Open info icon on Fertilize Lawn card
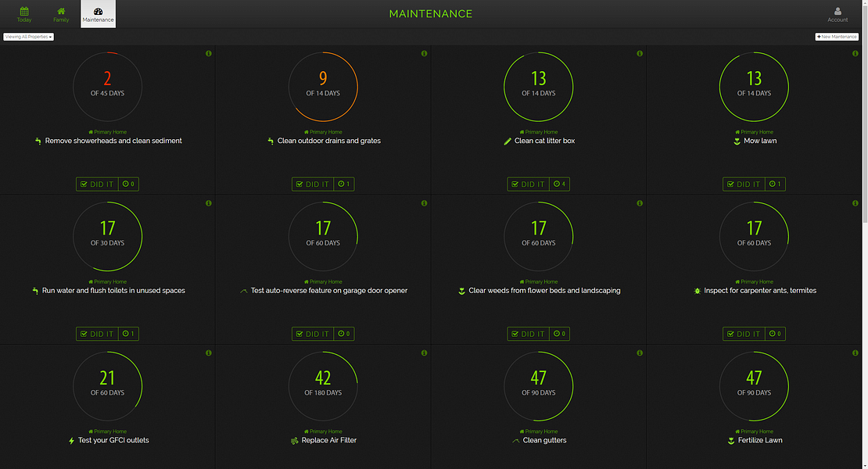This screenshot has width=868, height=469. (855, 353)
